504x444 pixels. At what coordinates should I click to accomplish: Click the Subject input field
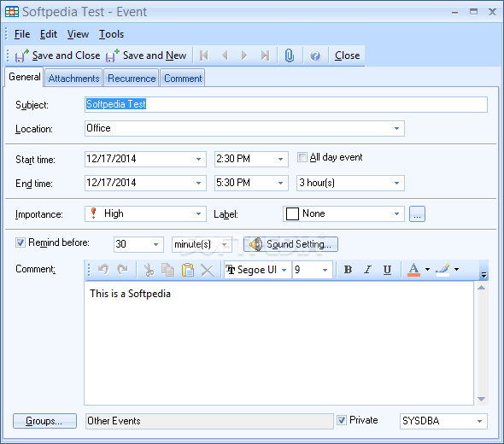[286, 104]
